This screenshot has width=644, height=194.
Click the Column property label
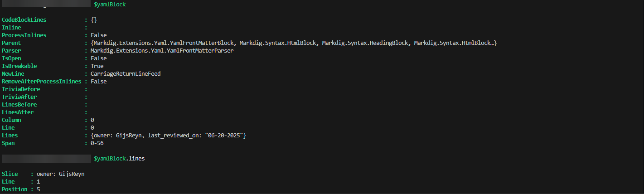click(x=11, y=120)
